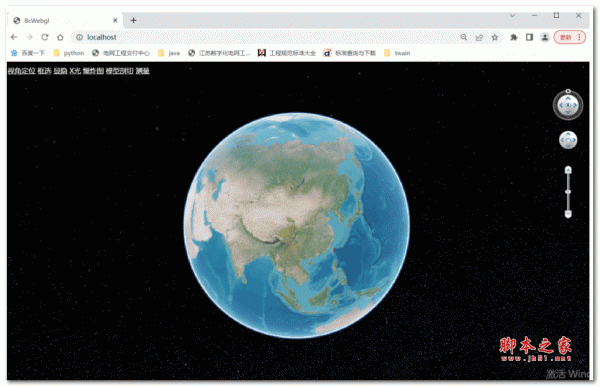Go forward in browser history
Screen dimensions: 600x387
[29, 37]
